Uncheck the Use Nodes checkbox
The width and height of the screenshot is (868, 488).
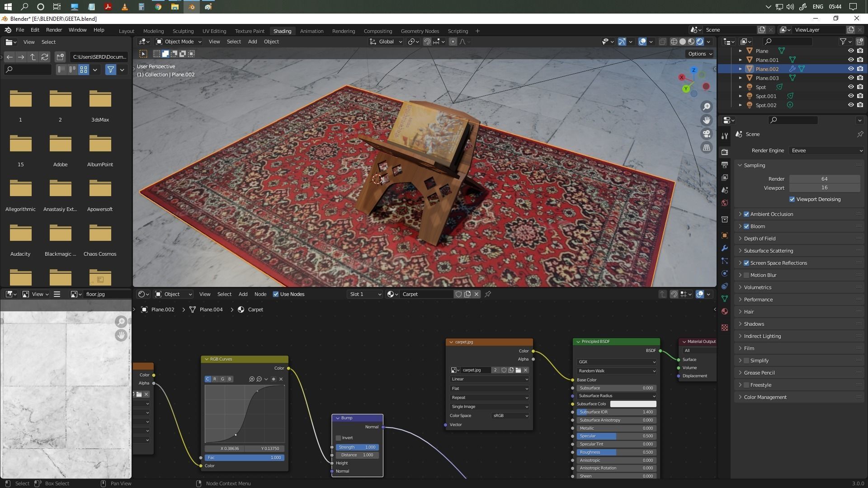point(276,294)
